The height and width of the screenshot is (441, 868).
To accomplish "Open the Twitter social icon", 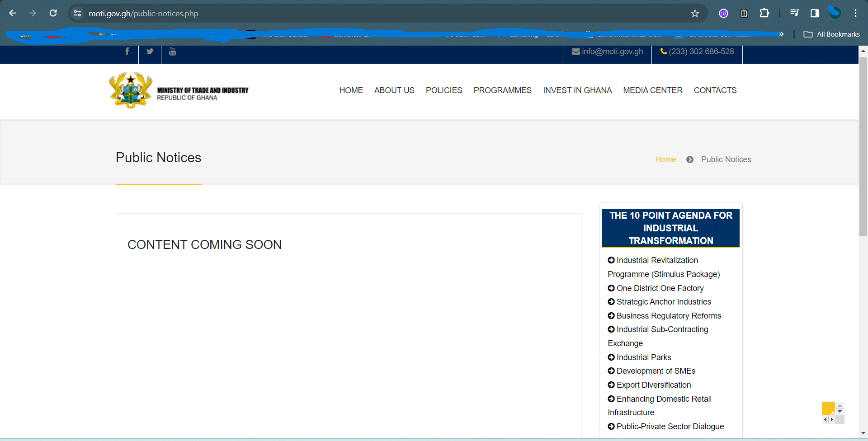I will (150, 52).
